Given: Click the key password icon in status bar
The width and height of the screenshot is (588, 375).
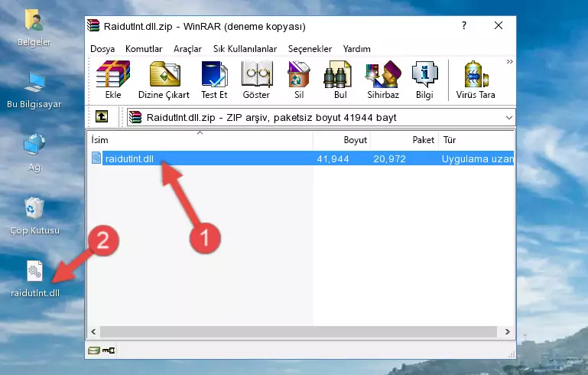Looking at the screenshot, I should 109,351.
